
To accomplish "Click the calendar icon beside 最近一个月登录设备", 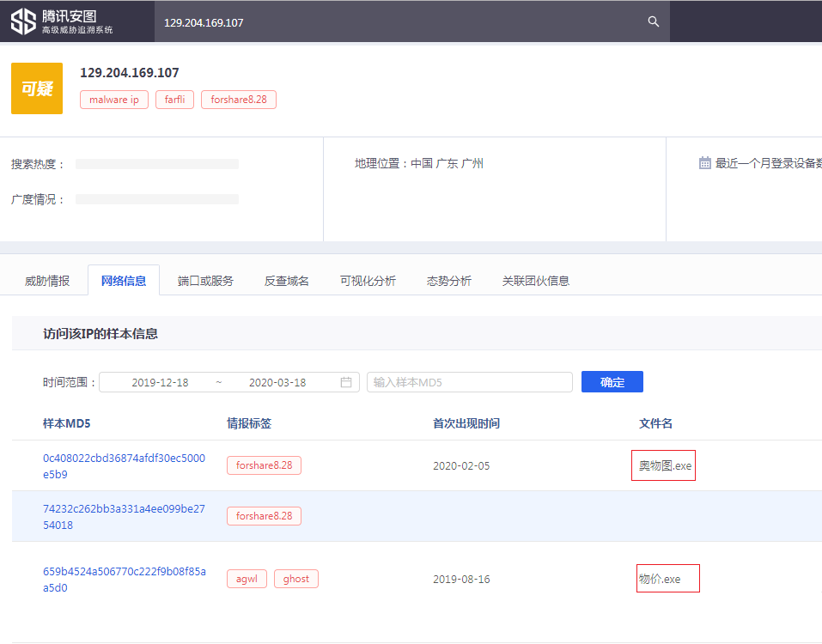I will (x=704, y=163).
